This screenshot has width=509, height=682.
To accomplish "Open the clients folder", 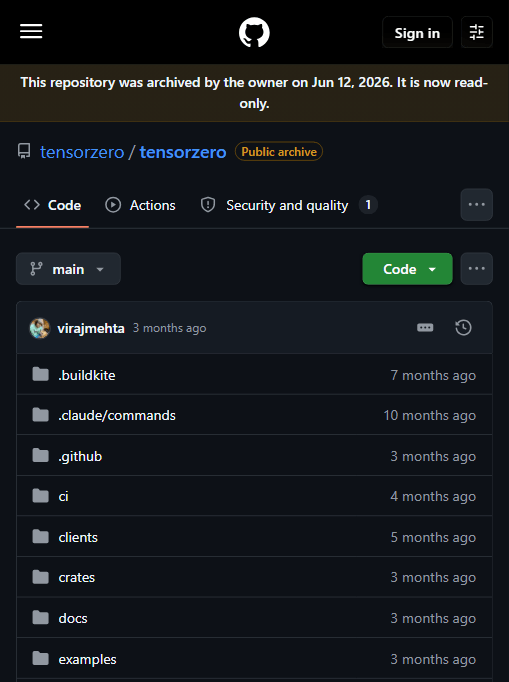I will click(x=78, y=538).
